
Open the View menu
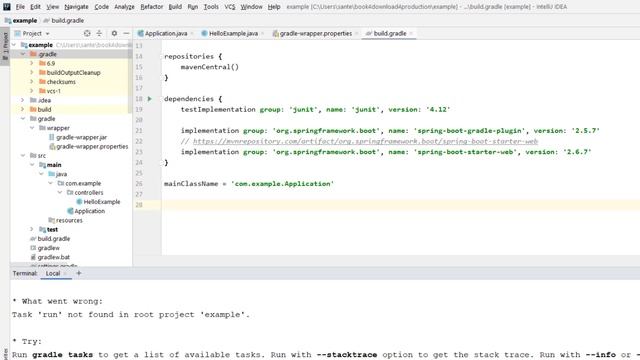click(52, 7)
